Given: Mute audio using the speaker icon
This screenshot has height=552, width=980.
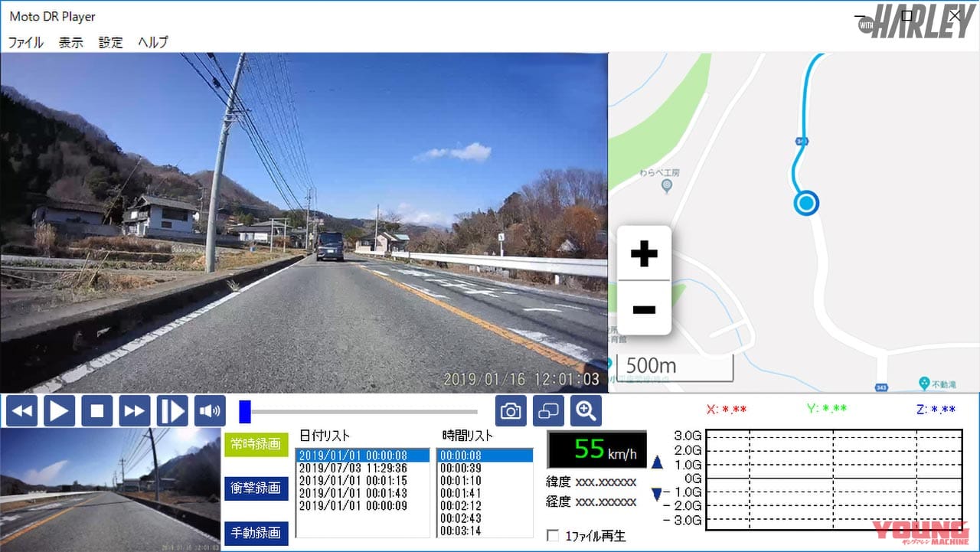Looking at the screenshot, I should point(210,411).
